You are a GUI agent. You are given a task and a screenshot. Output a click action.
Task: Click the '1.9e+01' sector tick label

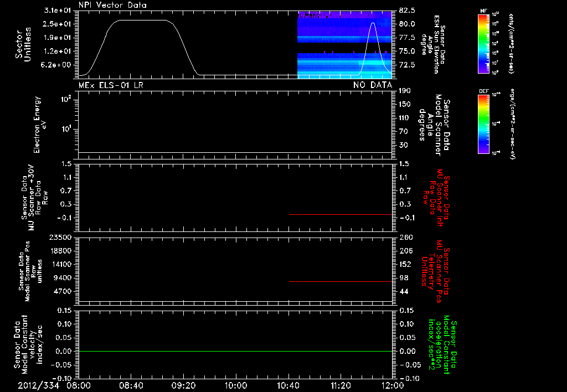click(x=57, y=38)
